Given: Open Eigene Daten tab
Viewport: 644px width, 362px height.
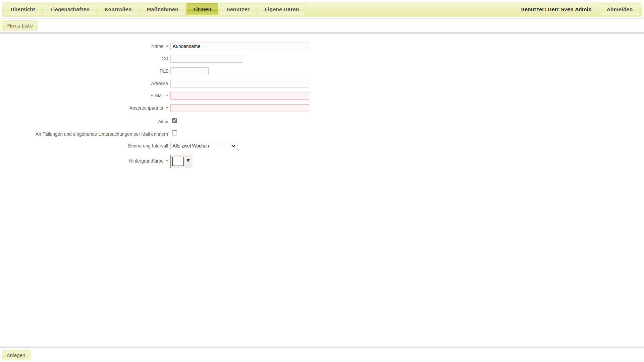Looking at the screenshot, I should (282, 9).
